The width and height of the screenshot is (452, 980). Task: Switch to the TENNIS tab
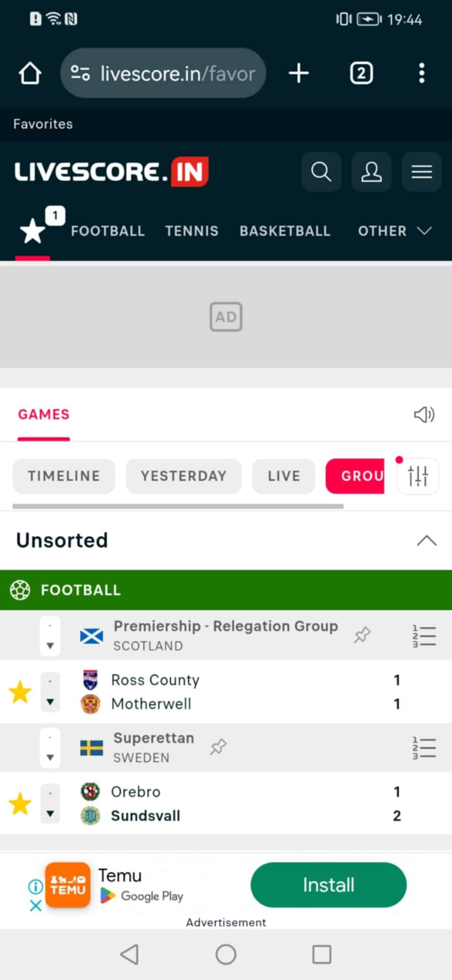click(192, 231)
